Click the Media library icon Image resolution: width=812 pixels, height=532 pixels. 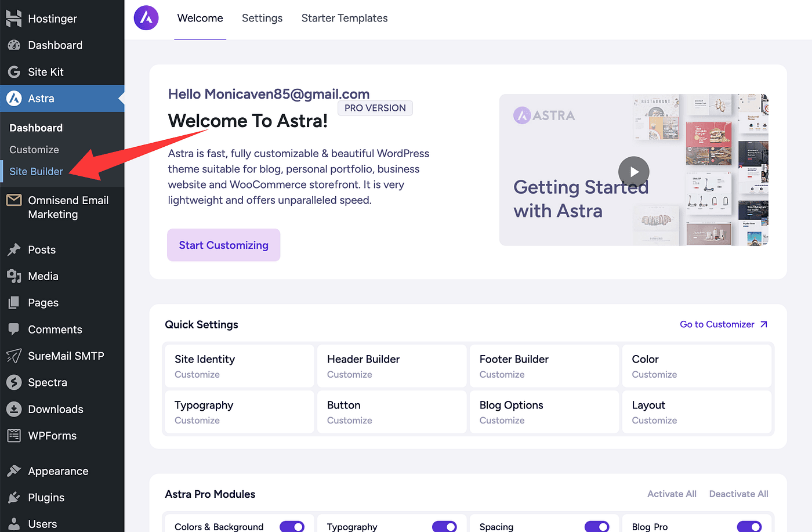coord(14,276)
